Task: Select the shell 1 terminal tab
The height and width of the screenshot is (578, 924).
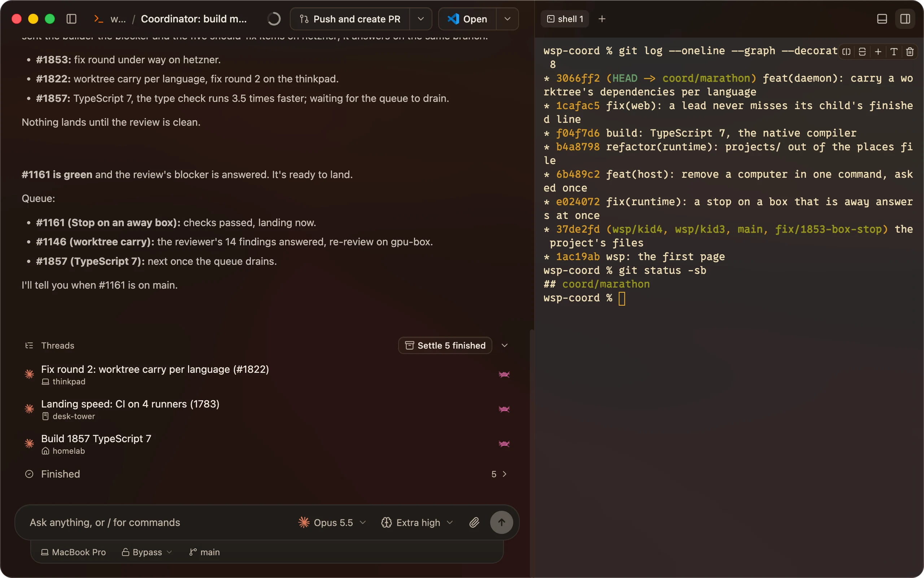Action: pyautogui.click(x=565, y=19)
